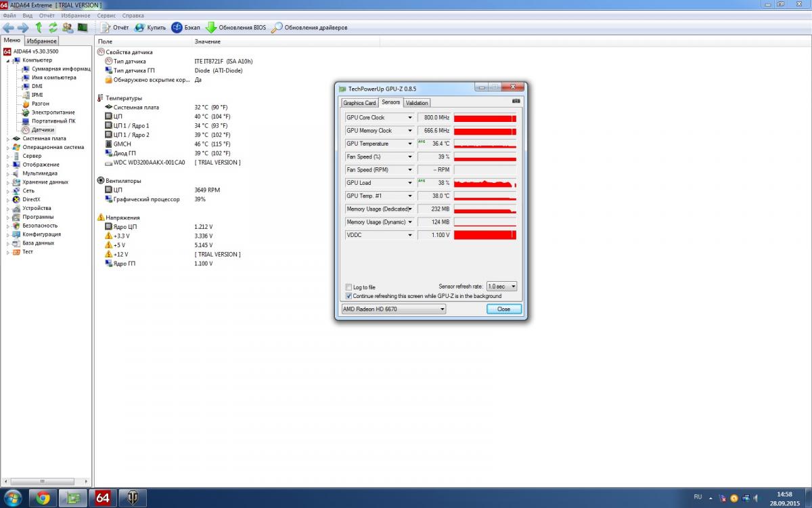Open Sensor refresh rate dropdown
Screen dimensions: 812x508
(x=501, y=287)
